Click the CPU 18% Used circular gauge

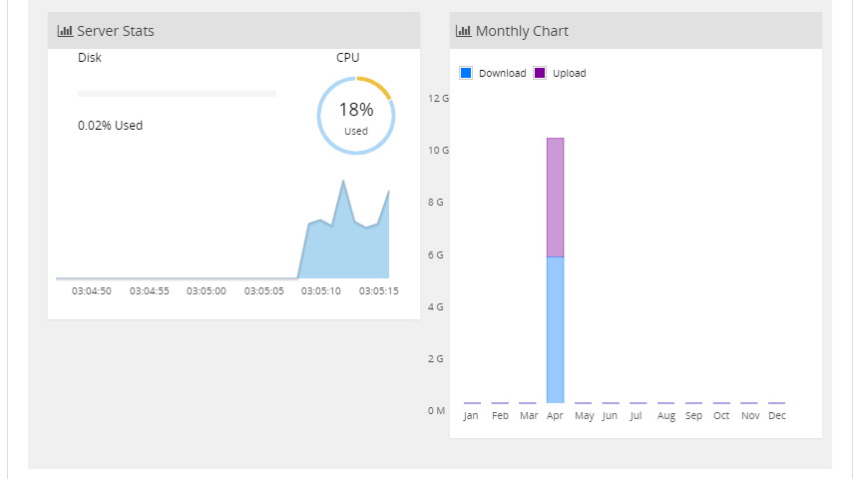(x=356, y=116)
